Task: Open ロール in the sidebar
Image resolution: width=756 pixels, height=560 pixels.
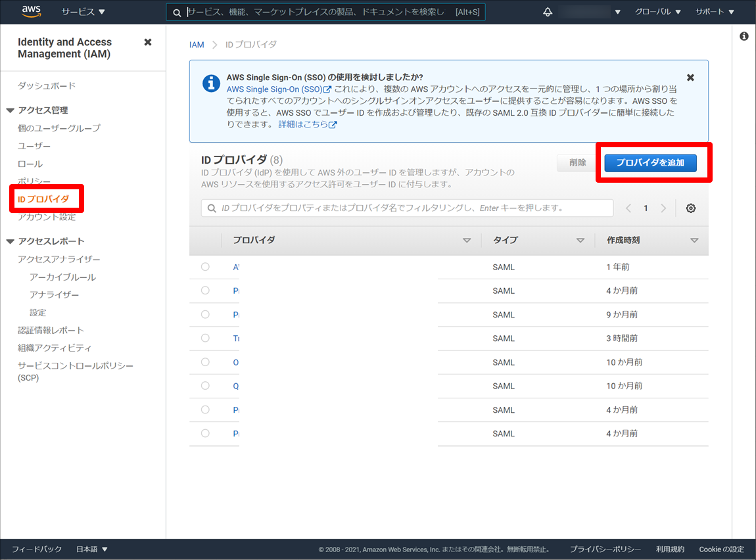Action: pos(30,164)
